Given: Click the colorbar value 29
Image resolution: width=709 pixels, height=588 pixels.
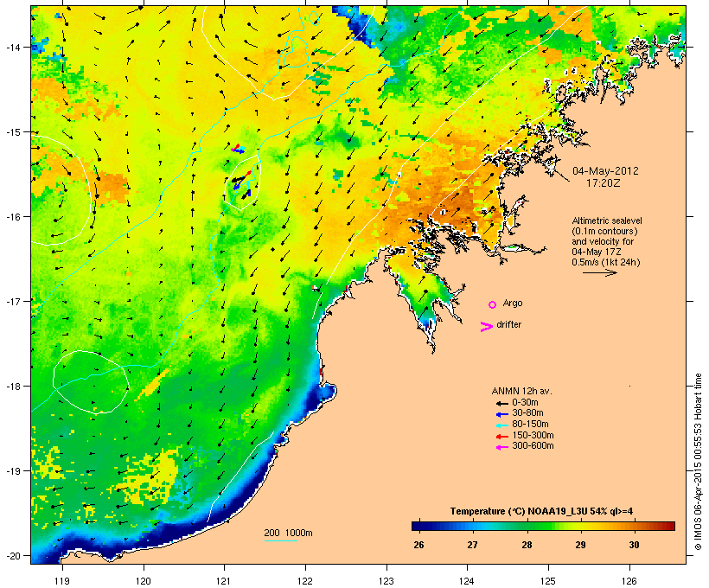Looking at the screenshot, I should click(x=580, y=545).
